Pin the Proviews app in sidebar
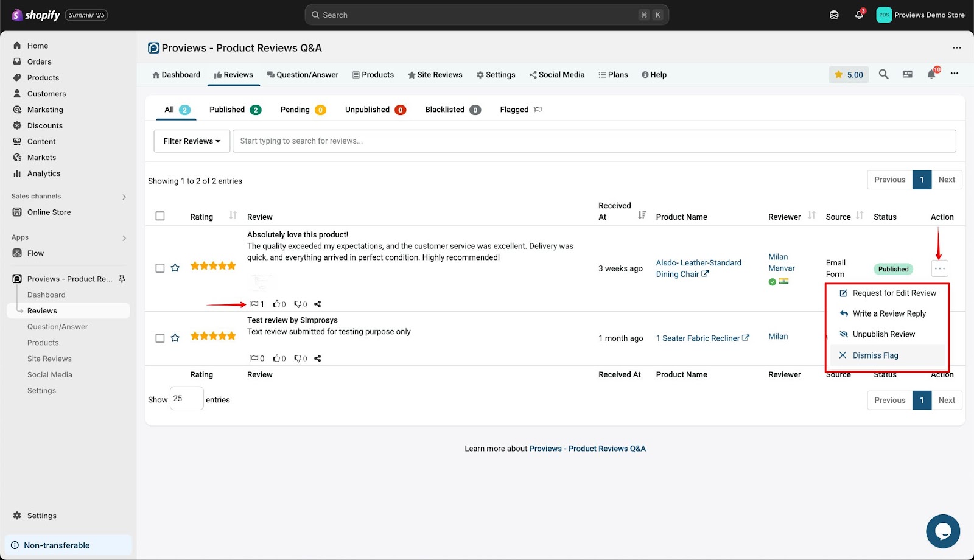 pos(122,279)
